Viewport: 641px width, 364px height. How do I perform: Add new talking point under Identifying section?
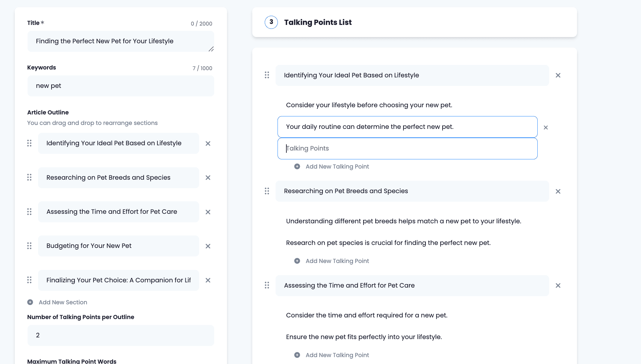point(337,167)
